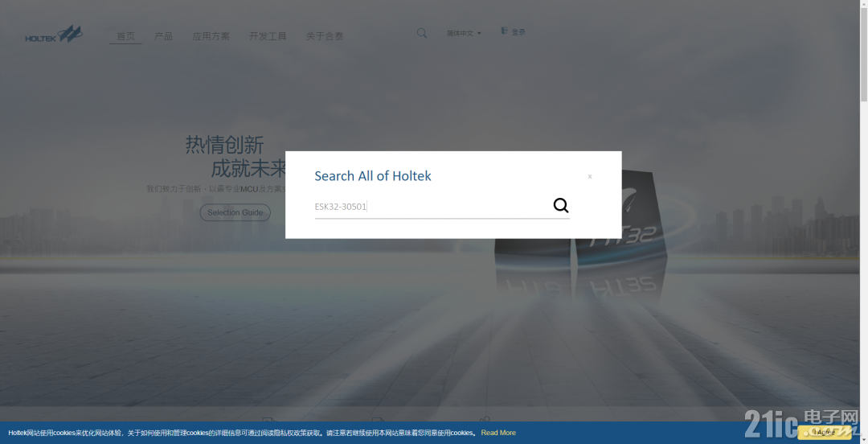Close the Search All of Holtek dialog

[590, 176]
